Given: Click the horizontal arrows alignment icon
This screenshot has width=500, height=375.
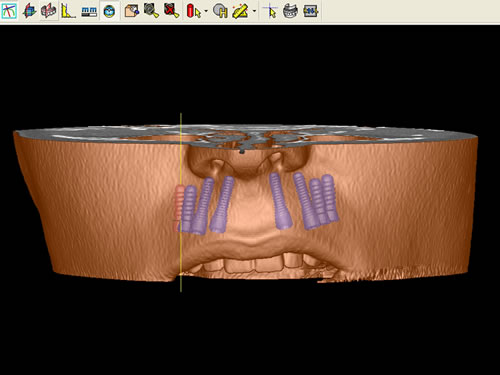Looking at the screenshot, I should coord(311,11).
